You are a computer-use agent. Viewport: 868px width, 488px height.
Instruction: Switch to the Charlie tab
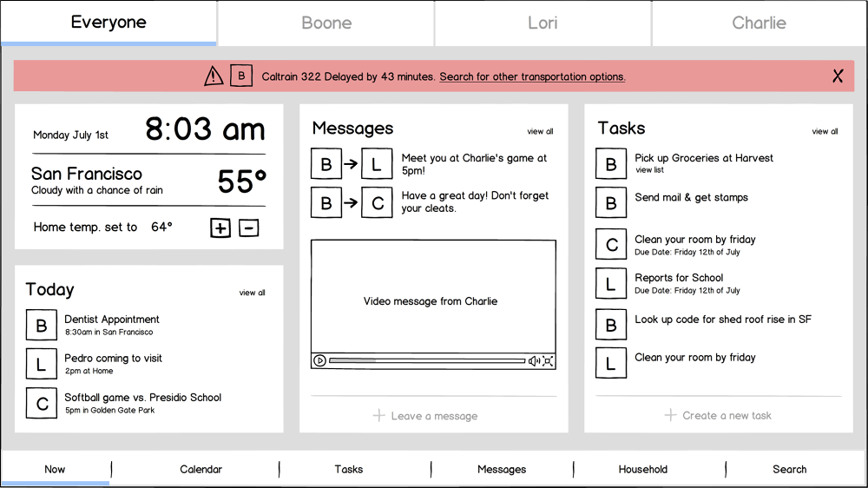(x=759, y=23)
